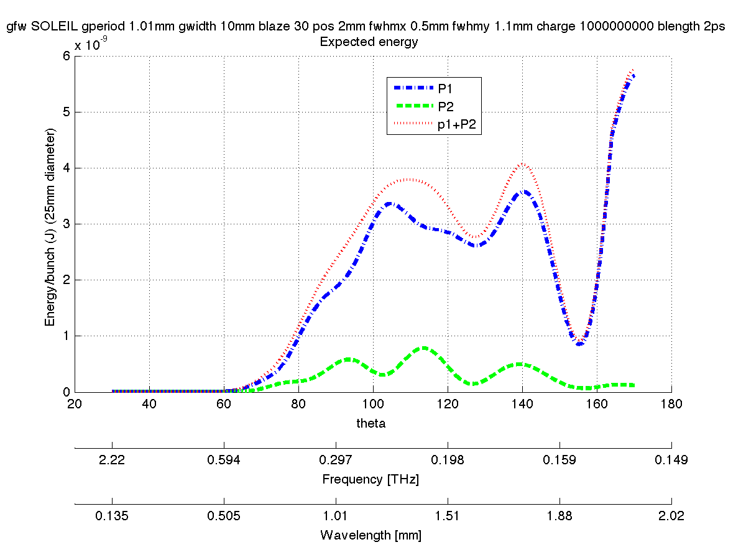Click frequency tick label 0.159
This screenshot has height=560, width=746.
click(x=559, y=460)
